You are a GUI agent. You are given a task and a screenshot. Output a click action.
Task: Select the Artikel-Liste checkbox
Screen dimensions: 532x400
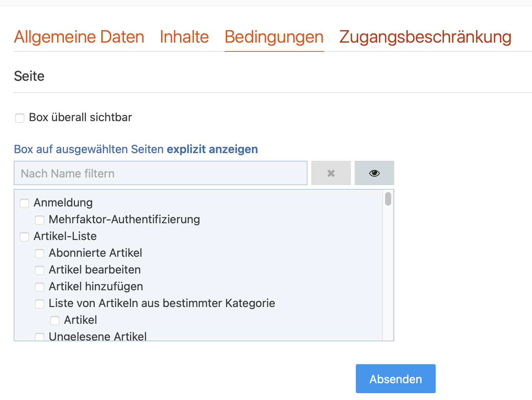click(24, 237)
